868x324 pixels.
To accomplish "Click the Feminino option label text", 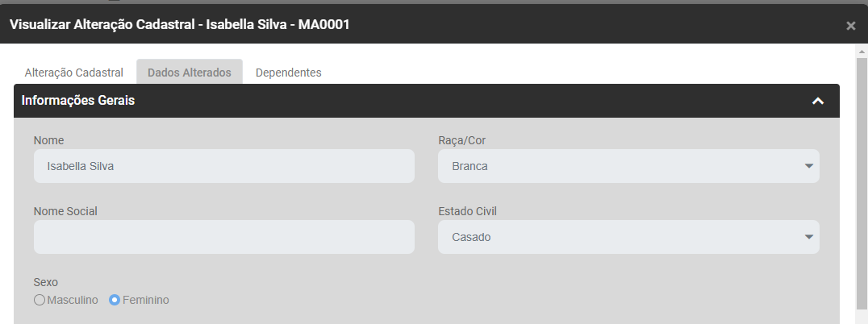I will 146,300.
